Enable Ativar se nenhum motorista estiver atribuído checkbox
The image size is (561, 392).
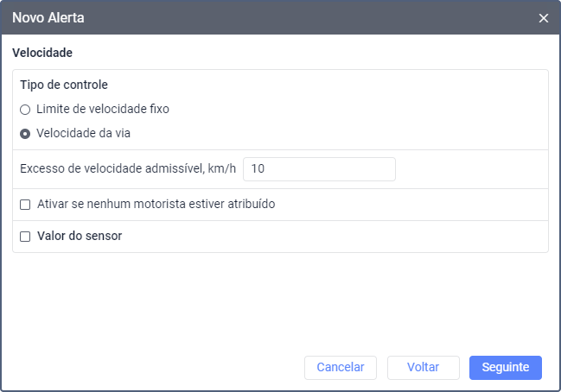pyautogui.click(x=25, y=205)
